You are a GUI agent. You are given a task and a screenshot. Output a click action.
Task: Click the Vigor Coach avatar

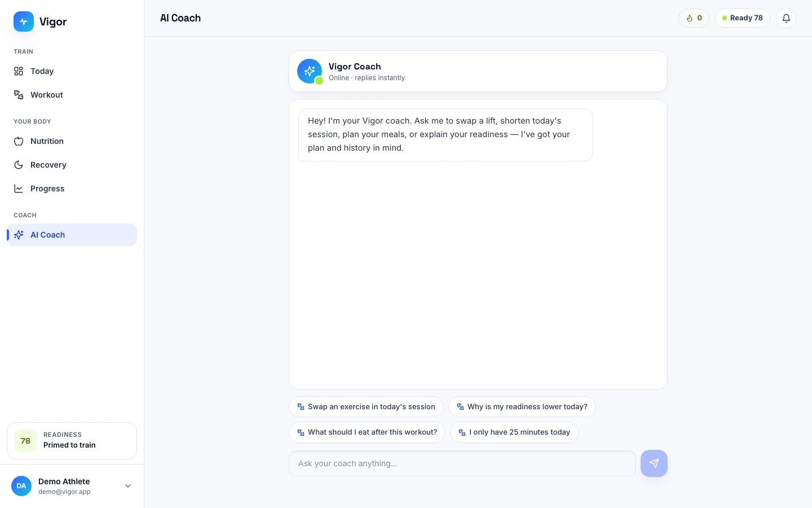(x=310, y=71)
